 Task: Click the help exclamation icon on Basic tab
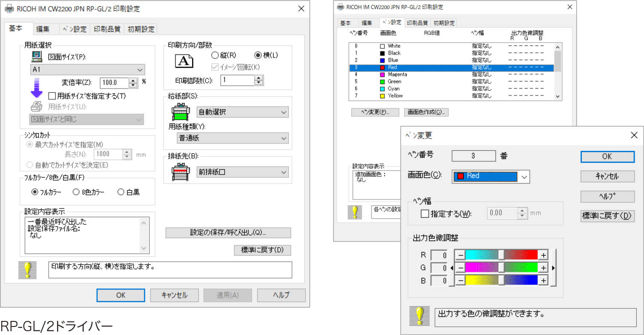[28, 269]
